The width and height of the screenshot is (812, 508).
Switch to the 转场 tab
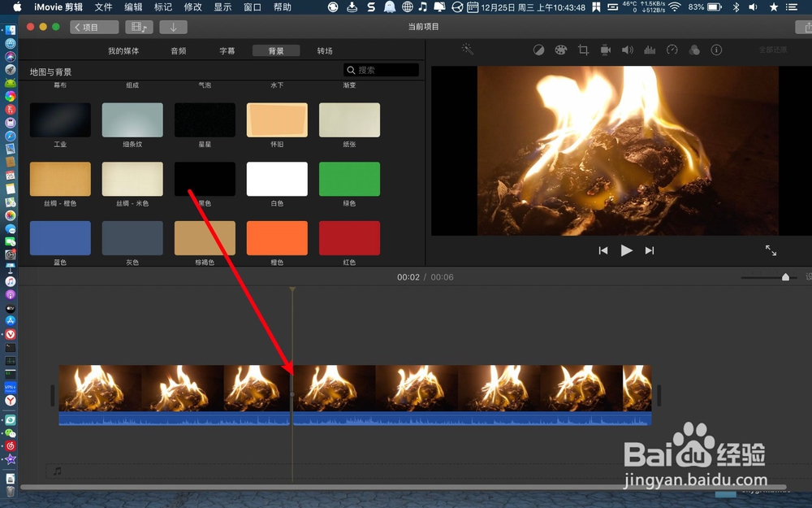[325, 50]
